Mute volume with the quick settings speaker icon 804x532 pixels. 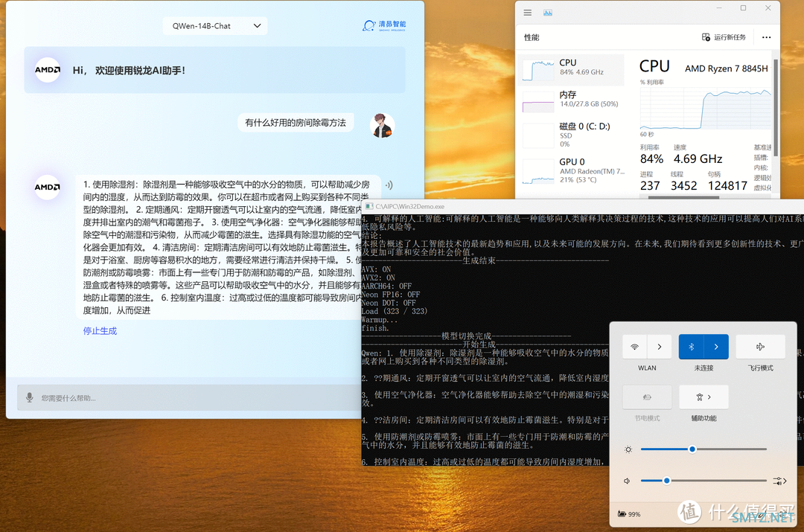[x=627, y=481]
